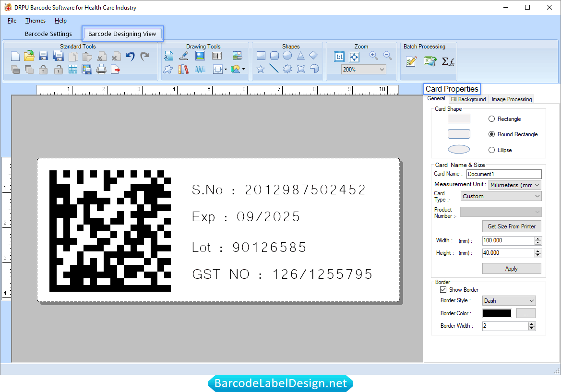This screenshot has height=392, width=561.
Task: Click the fit-to-window zoom icon
Action: point(354,57)
